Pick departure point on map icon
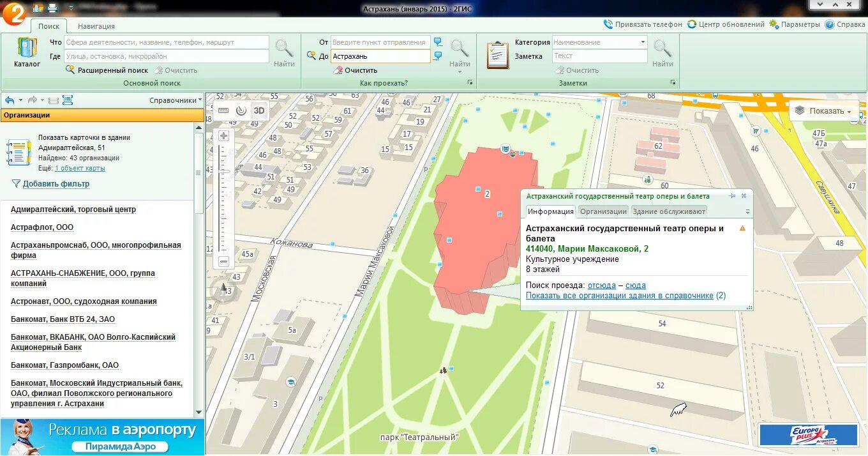The width and height of the screenshot is (868, 456). (438, 42)
